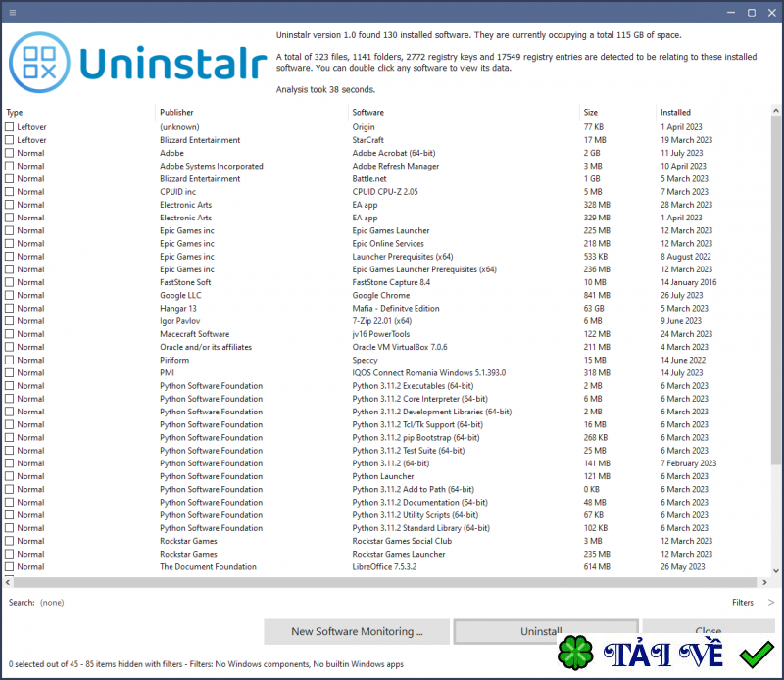Click the New Software Monitoring button
The image size is (784, 680).
pyautogui.click(x=356, y=632)
